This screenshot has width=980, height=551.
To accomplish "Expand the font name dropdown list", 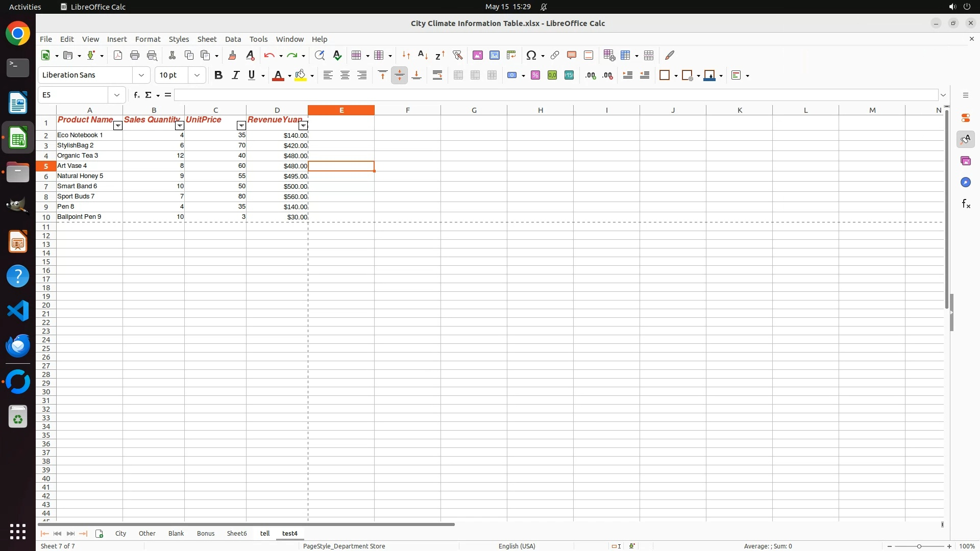I will (x=141, y=76).
